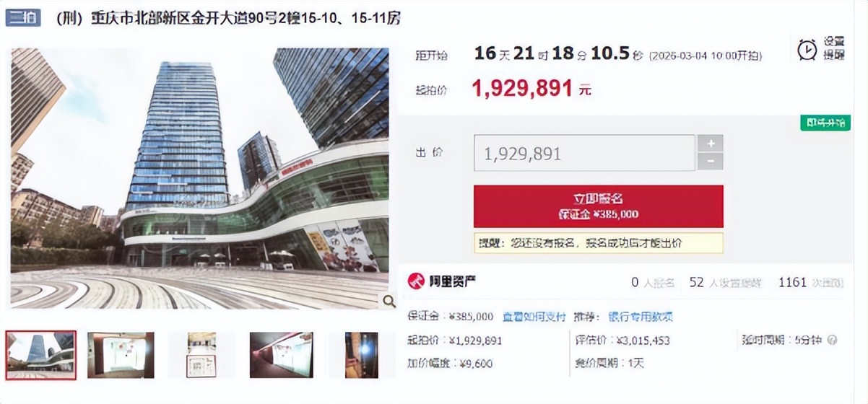
Task: Select the third floor plan thumbnail
Action: point(201,355)
